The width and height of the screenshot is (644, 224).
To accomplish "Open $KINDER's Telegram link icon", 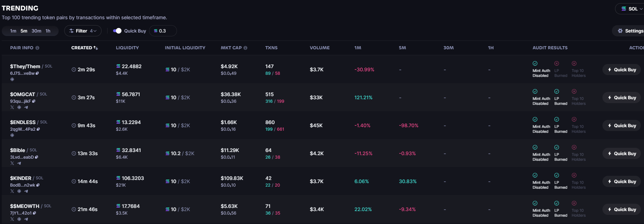I will pos(26,191).
